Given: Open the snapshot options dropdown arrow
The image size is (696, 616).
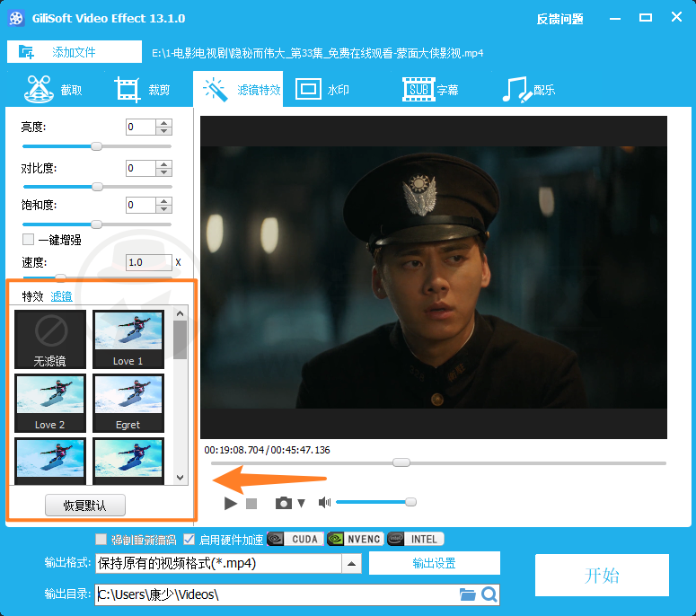Looking at the screenshot, I should [x=302, y=503].
